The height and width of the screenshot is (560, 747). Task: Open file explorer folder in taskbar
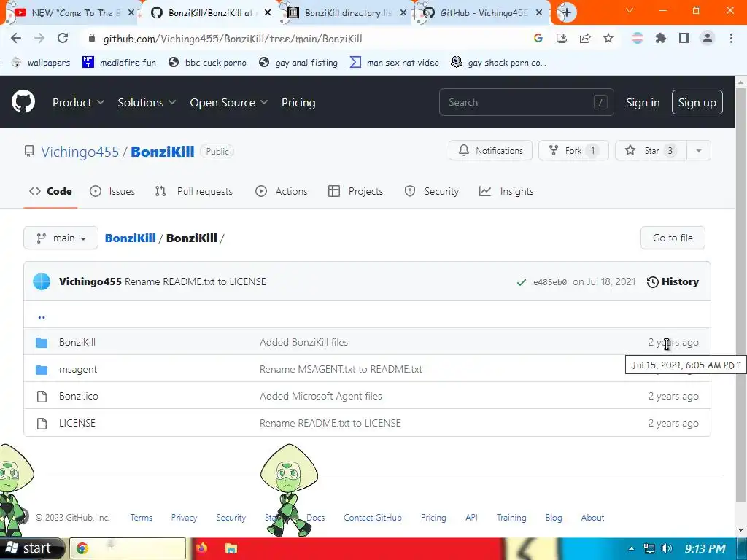coord(231,548)
